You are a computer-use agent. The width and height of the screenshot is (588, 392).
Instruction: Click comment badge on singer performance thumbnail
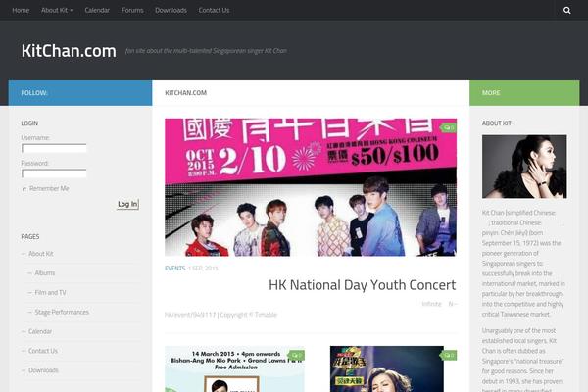click(x=449, y=355)
